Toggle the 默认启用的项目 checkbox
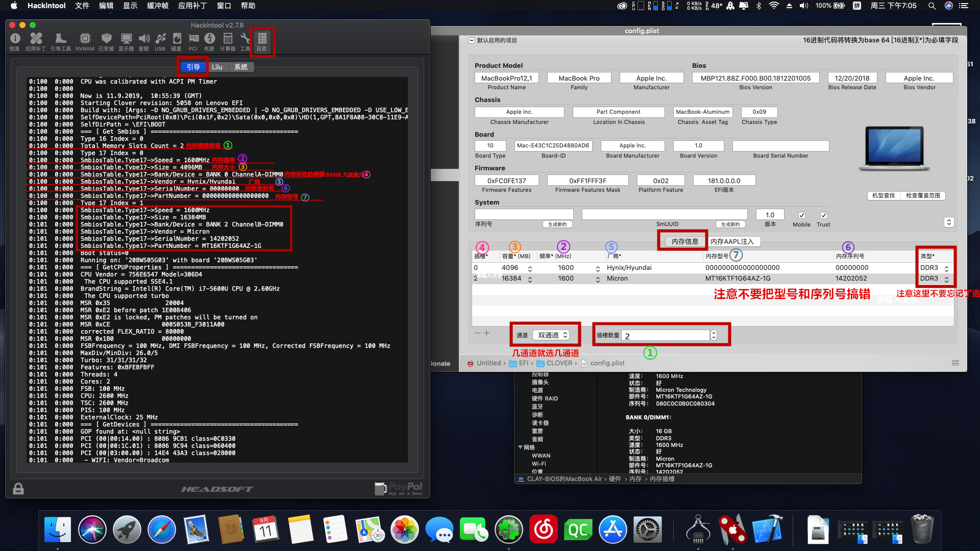 (x=472, y=40)
